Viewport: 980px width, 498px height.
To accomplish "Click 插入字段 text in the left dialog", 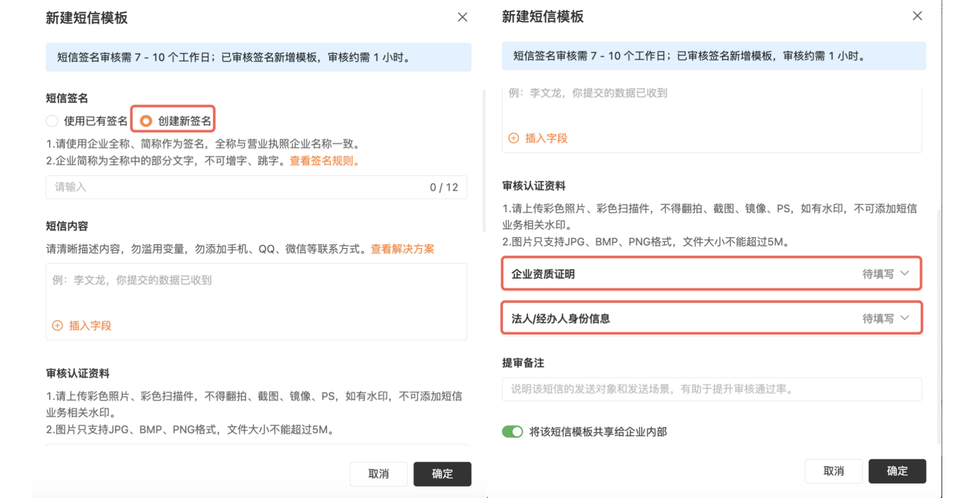I will point(90,325).
